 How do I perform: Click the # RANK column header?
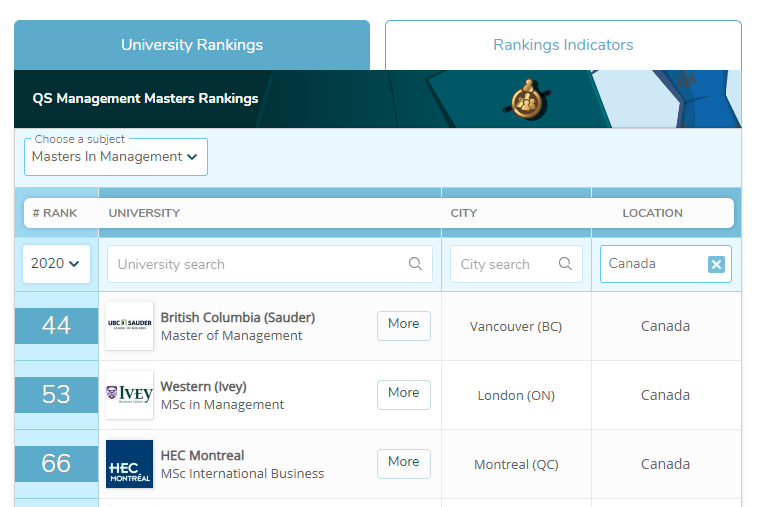(55, 213)
